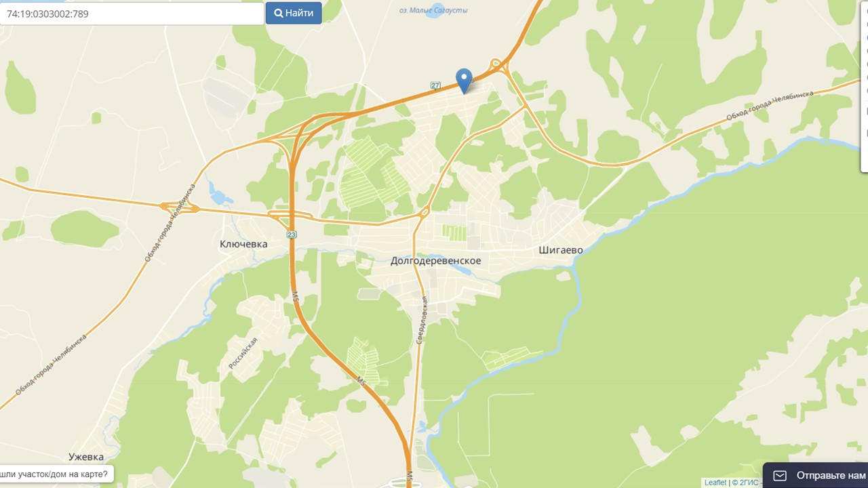This screenshot has height=488, width=868.
Task: Click the Найти search button
Action: [x=294, y=13]
